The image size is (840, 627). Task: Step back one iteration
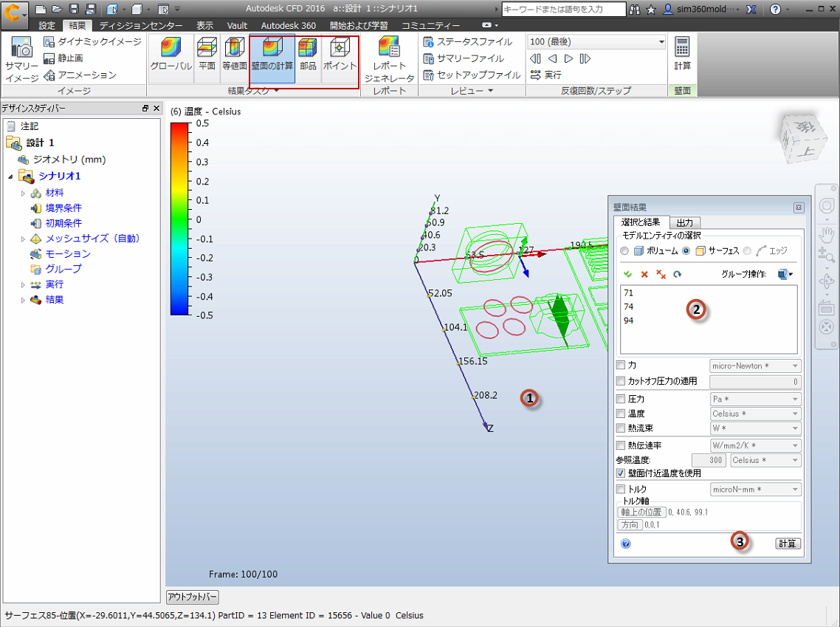[552, 58]
